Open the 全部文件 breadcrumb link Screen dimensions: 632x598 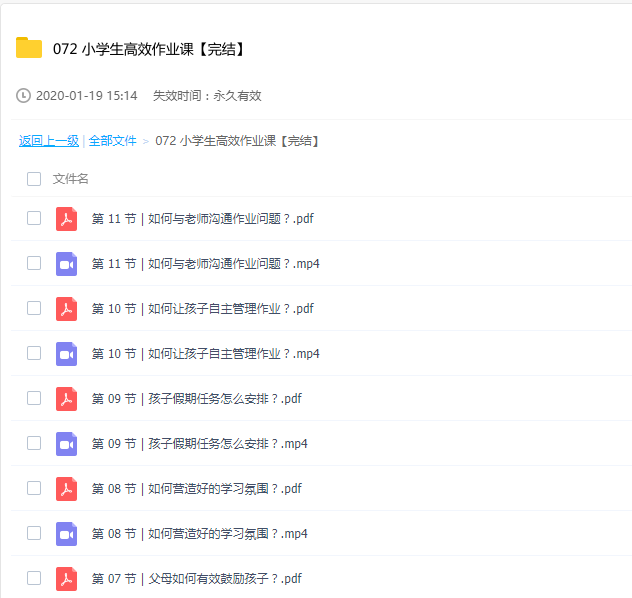point(112,141)
